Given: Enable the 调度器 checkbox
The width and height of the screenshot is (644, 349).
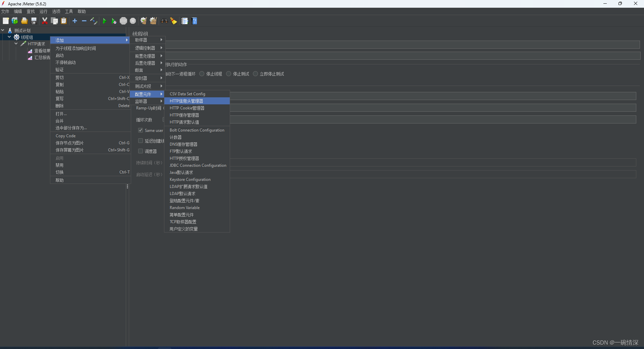Looking at the screenshot, I should click(141, 151).
